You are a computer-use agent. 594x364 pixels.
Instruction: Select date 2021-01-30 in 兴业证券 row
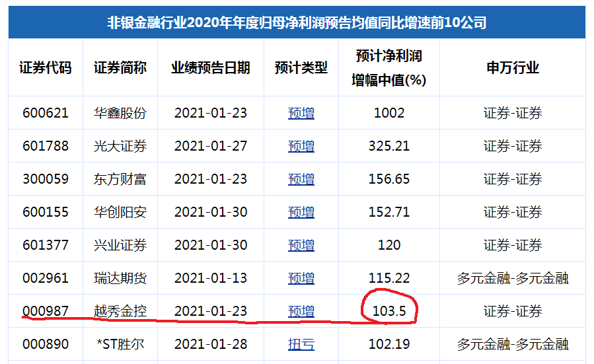(x=211, y=245)
